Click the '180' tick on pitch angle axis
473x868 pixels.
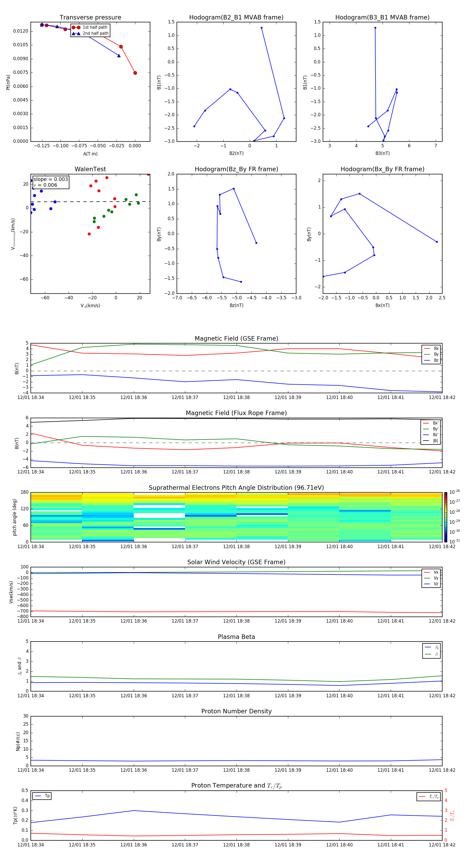click(25, 492)
